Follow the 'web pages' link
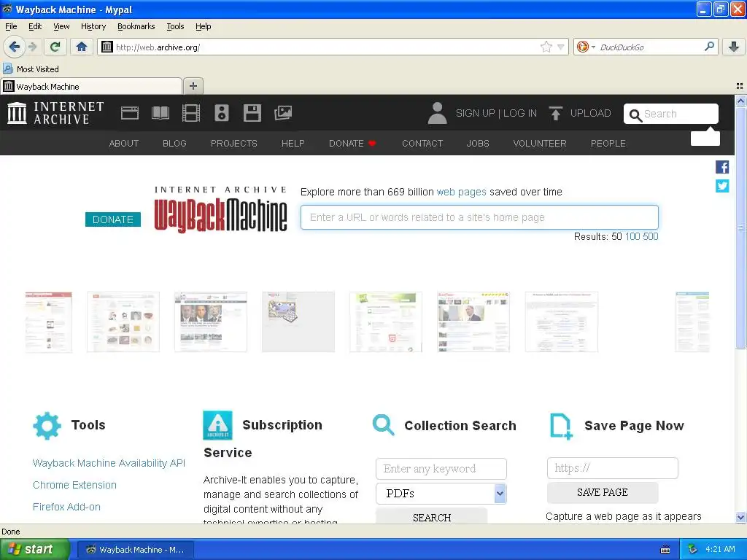Image resolution: width=747 pixels, height=560 pixels. coord(461,192)
